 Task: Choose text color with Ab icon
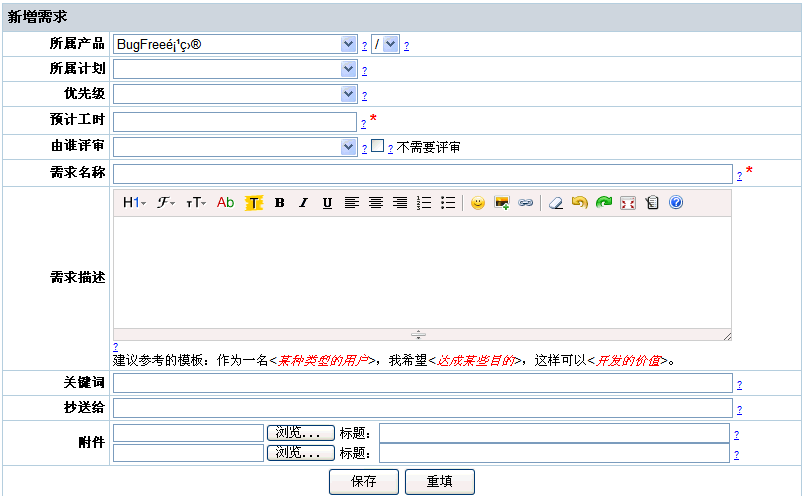coord(225,202)
